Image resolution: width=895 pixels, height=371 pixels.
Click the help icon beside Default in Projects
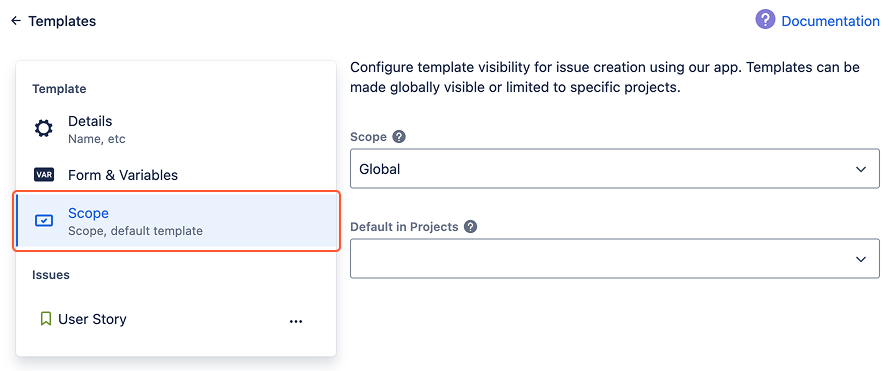click(470, 227)
